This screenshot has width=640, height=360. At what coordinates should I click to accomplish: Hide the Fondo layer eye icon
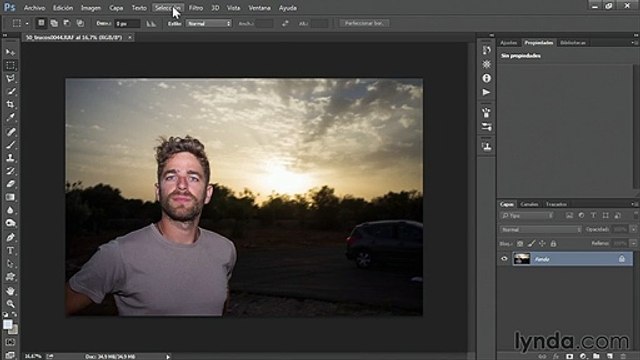[x=504, y=259]
